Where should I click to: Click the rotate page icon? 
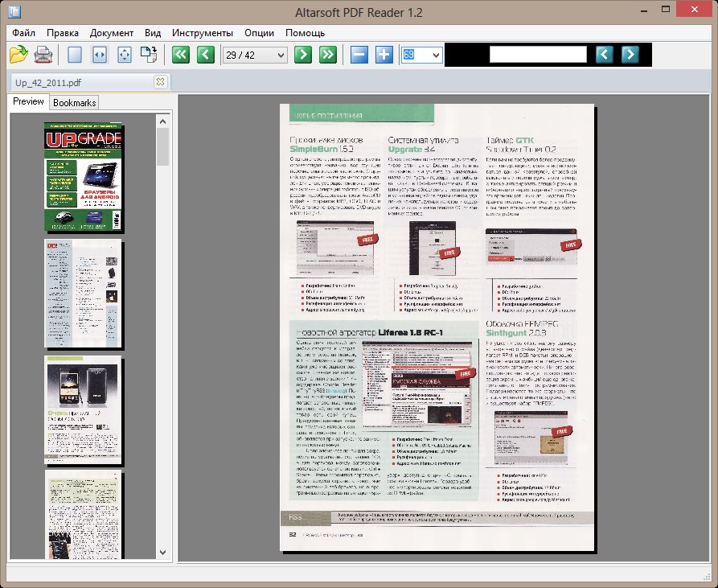tap(149, 55)
